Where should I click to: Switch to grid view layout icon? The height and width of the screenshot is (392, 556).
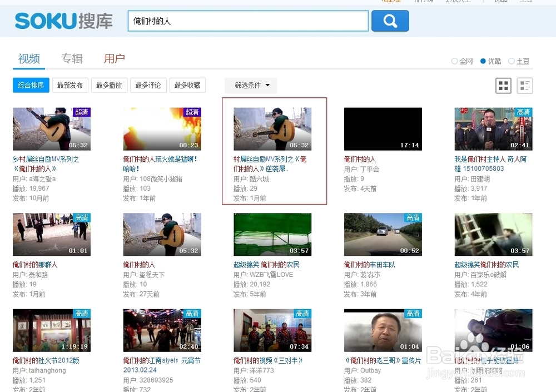(x=503, y=86)
